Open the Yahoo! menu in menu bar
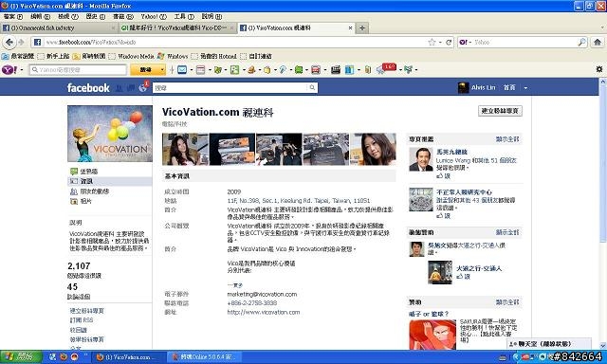Image resolution: width=607 pixels, height=364 pixels. 154,17
